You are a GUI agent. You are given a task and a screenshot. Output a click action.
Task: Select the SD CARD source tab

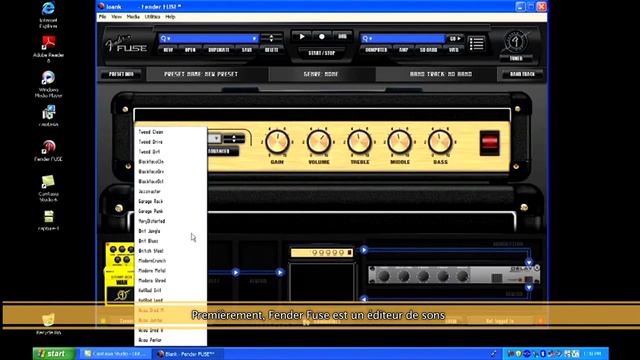(429, 50)
